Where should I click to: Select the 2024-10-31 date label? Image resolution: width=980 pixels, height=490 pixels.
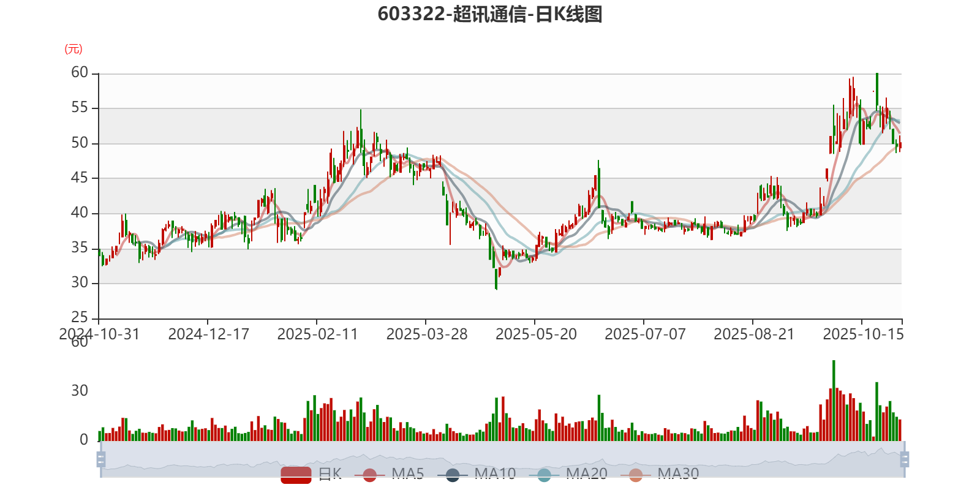pos(99,334)
